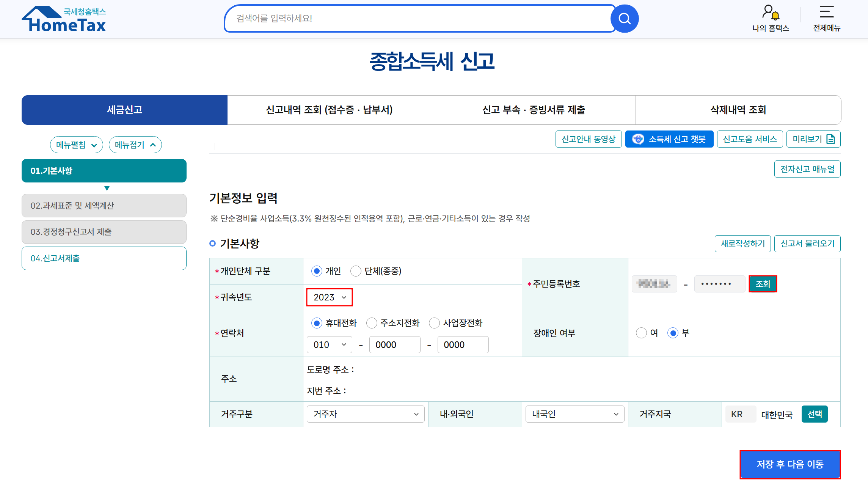The height and width of the screenshot is (492, 868).
Task: Select the 단체(종중) radio option
Action: point(356,271)
